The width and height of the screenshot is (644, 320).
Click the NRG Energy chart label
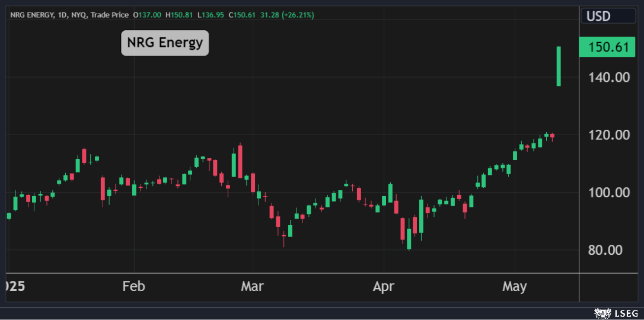165,43
